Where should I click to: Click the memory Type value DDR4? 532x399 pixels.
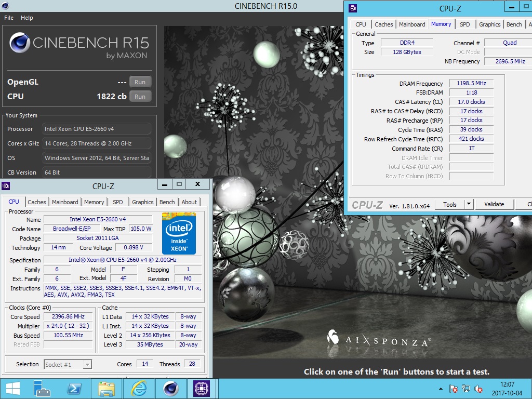[407, 43]
